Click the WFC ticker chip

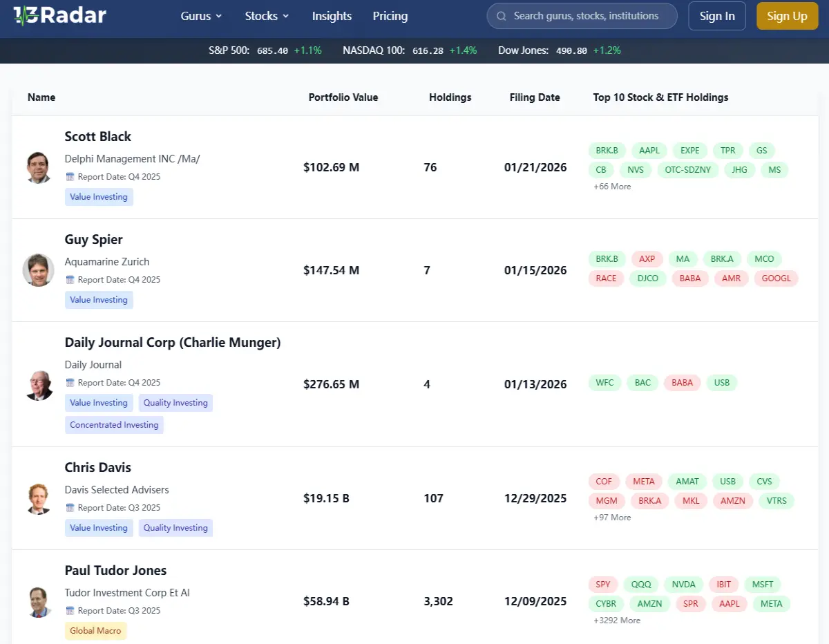(604, 383)
